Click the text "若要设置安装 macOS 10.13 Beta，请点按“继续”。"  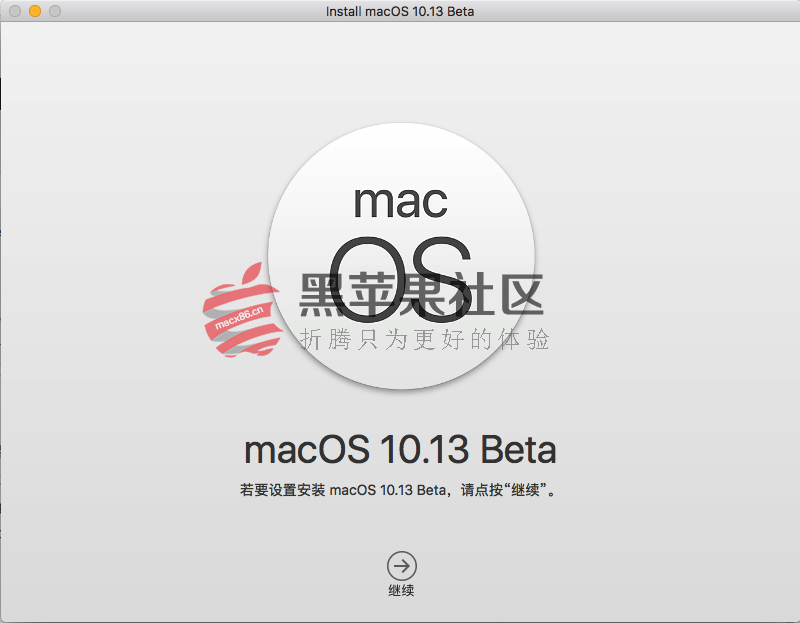(x=397, y=490)
